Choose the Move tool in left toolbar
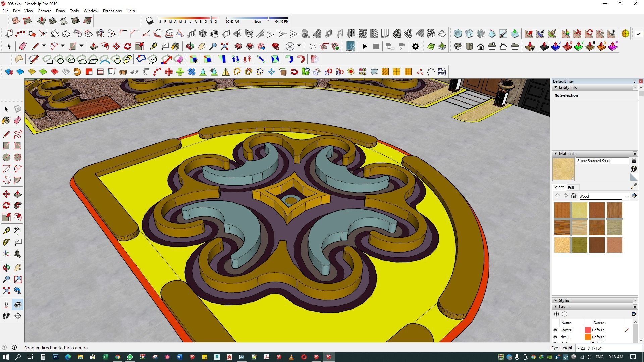644x362 pixels. click(x=6, y=194)
